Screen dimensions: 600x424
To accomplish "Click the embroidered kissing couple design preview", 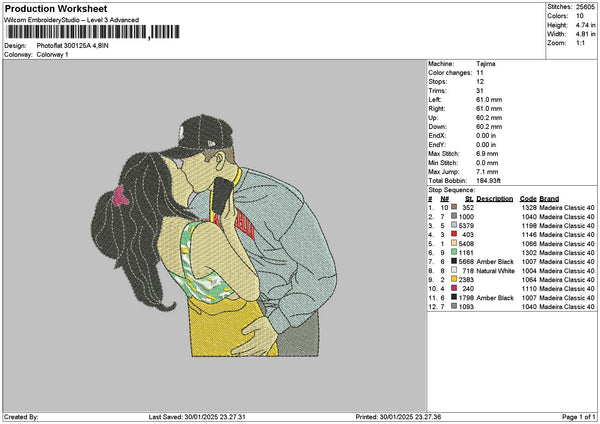I will coord(214,236).
